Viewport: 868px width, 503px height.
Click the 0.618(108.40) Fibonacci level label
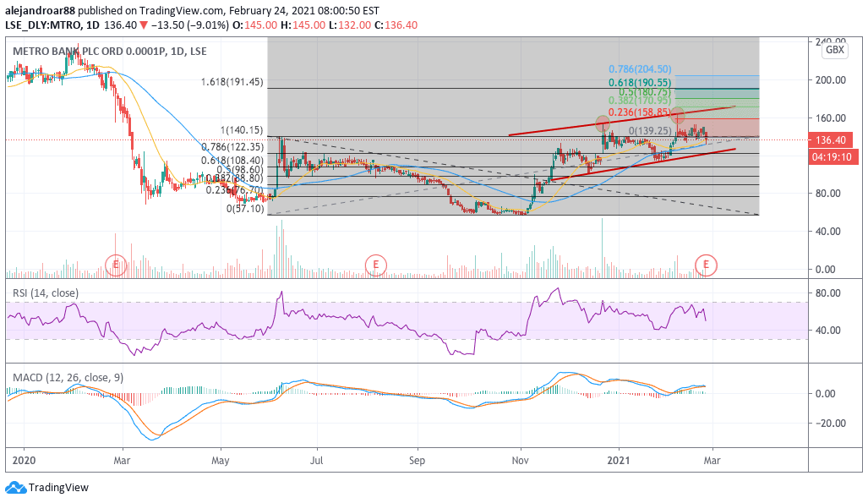(232, 161)
